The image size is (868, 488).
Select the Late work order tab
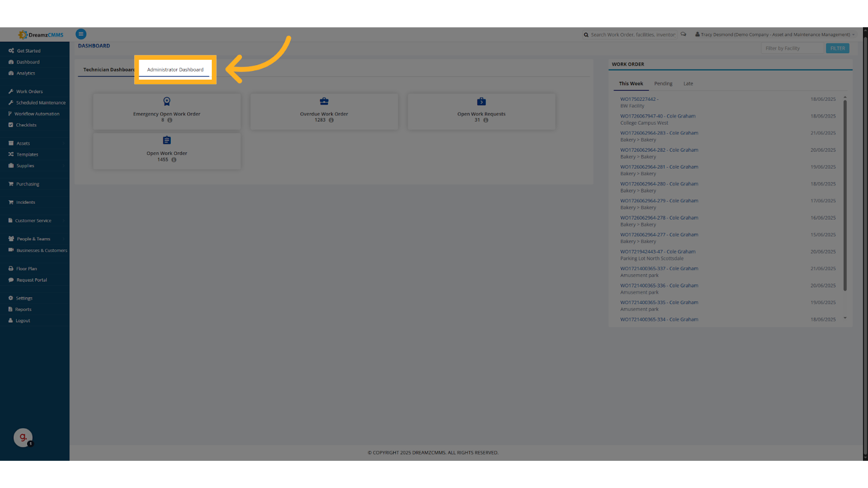point(688,84)
